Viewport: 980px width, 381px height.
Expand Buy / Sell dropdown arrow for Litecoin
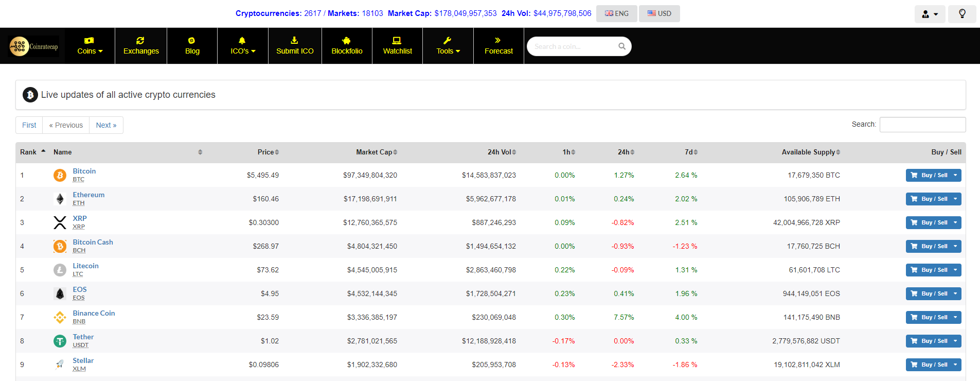[956, 270]
